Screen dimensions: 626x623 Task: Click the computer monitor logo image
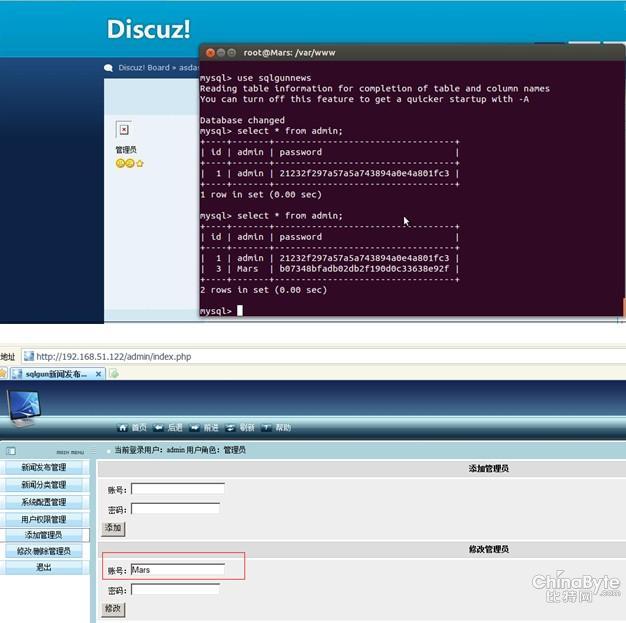pyautogui.click(x=24, y=408)
